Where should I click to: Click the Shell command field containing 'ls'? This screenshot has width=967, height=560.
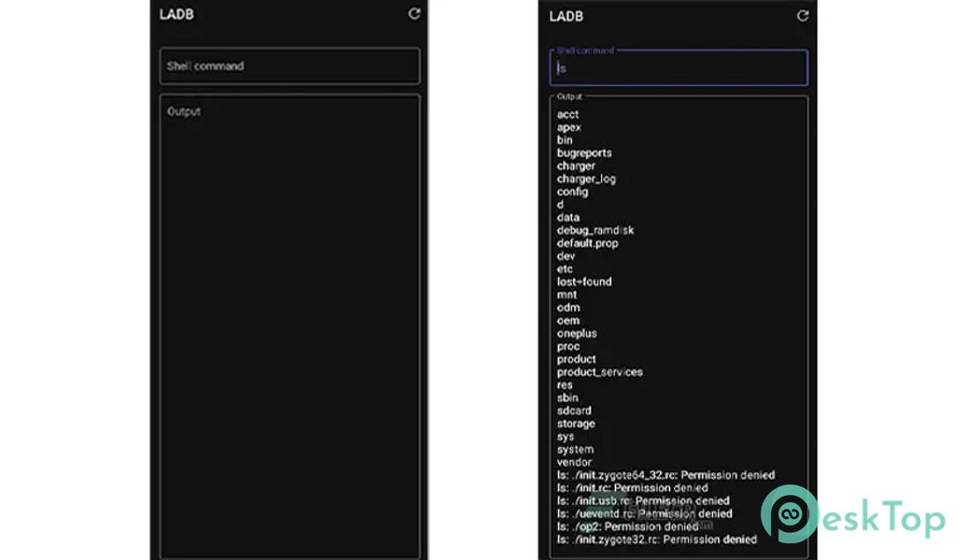pyautogui.click(x=679, y=68)
